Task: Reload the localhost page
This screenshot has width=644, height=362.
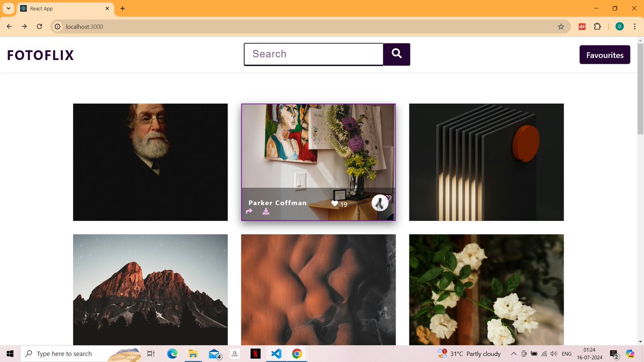Action: pyautogui.click(x=39, y=26)
